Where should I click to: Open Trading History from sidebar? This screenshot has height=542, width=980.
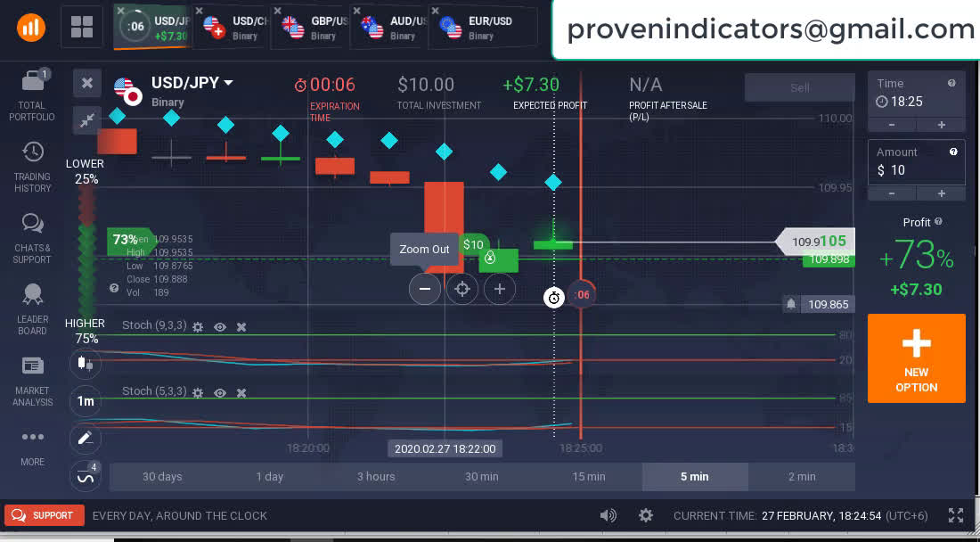pyautogui.click(x=32, y=167)
